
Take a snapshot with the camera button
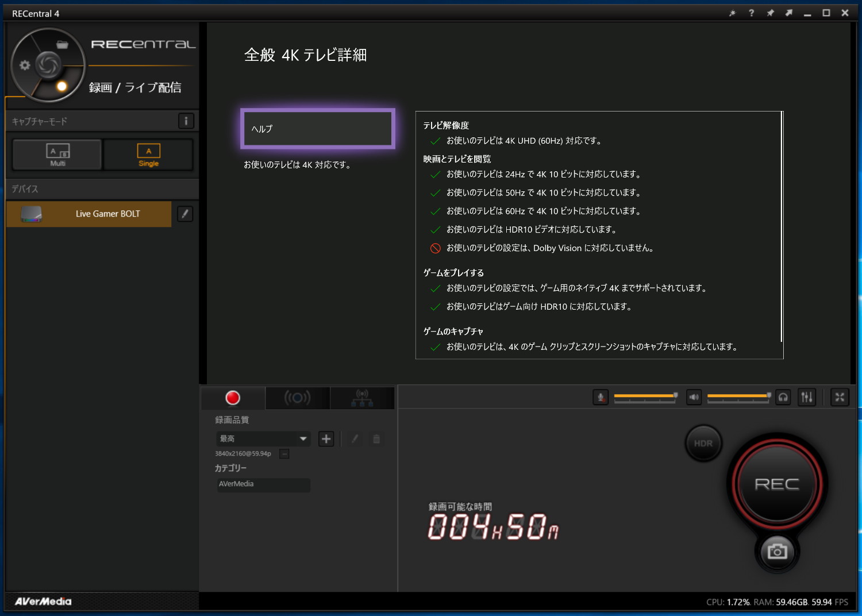pos(777,552)
